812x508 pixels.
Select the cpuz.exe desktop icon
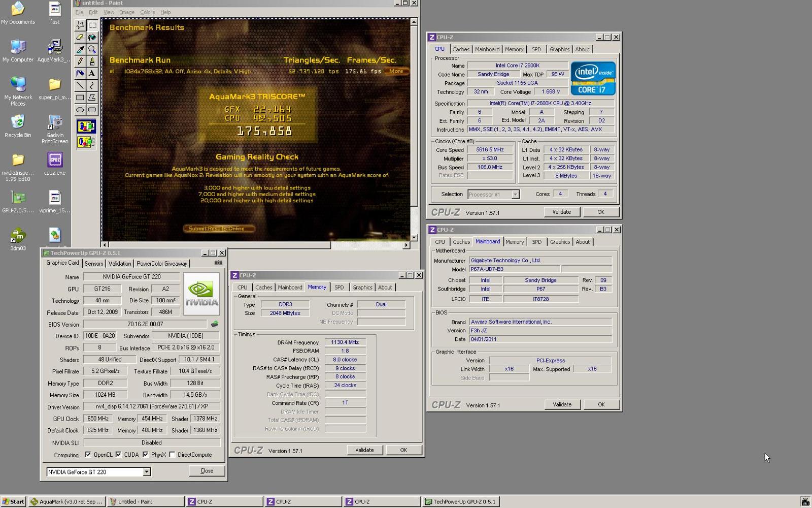(x=55, y=164)
